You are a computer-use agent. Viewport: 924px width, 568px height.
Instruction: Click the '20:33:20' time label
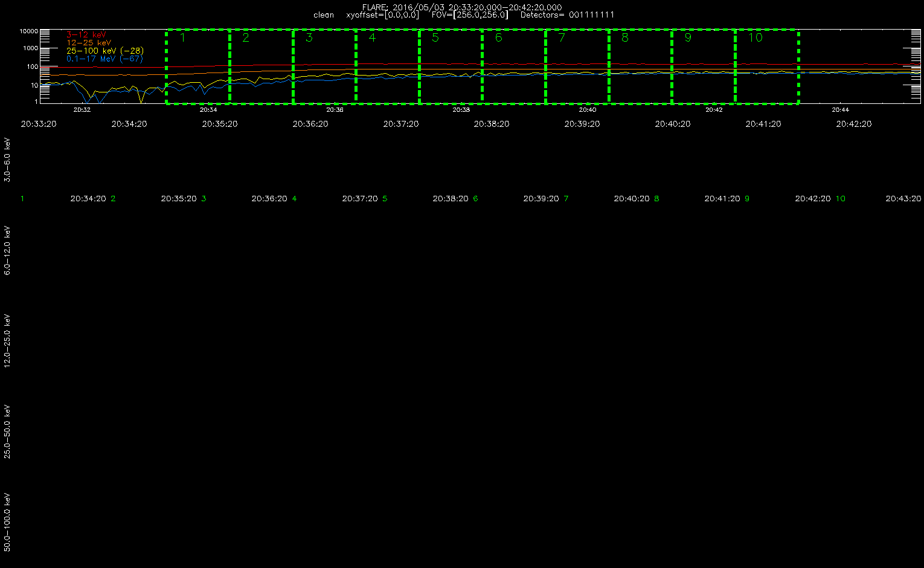click(x=39, y=124)
